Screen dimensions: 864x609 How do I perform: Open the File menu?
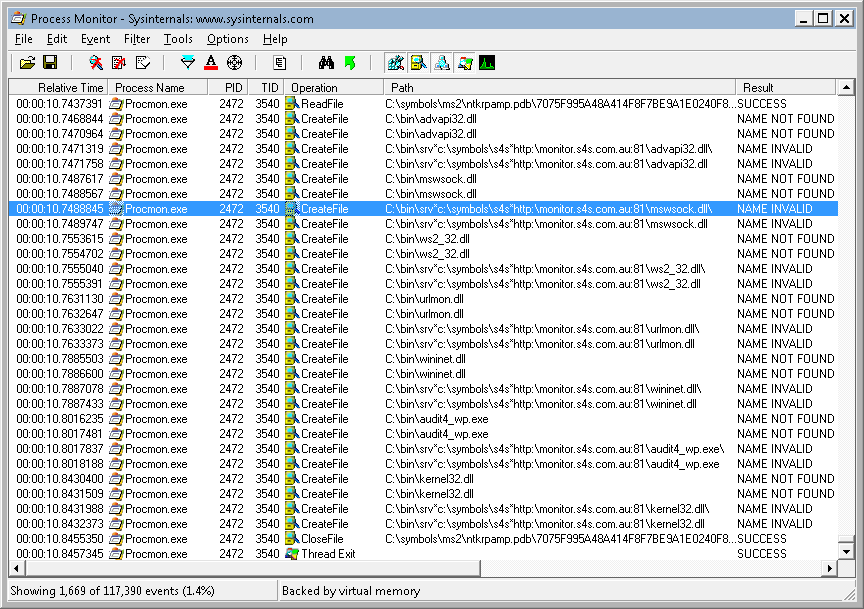(23, 39)
